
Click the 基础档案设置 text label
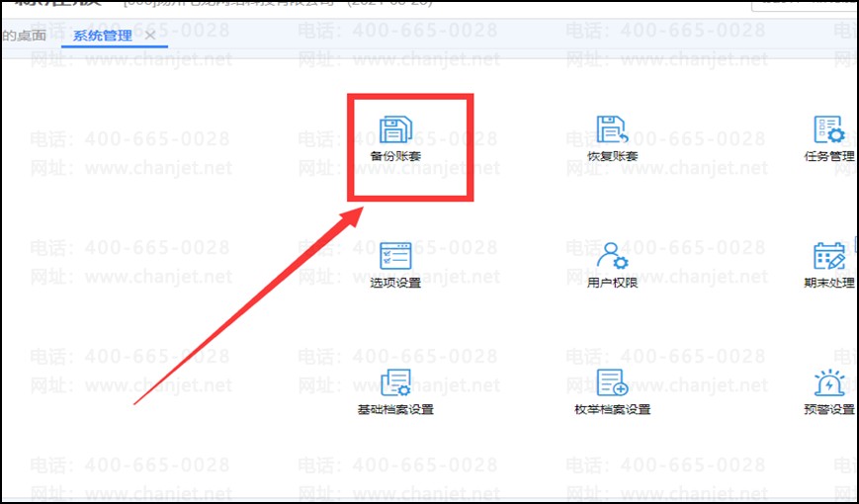pos(395,409)
